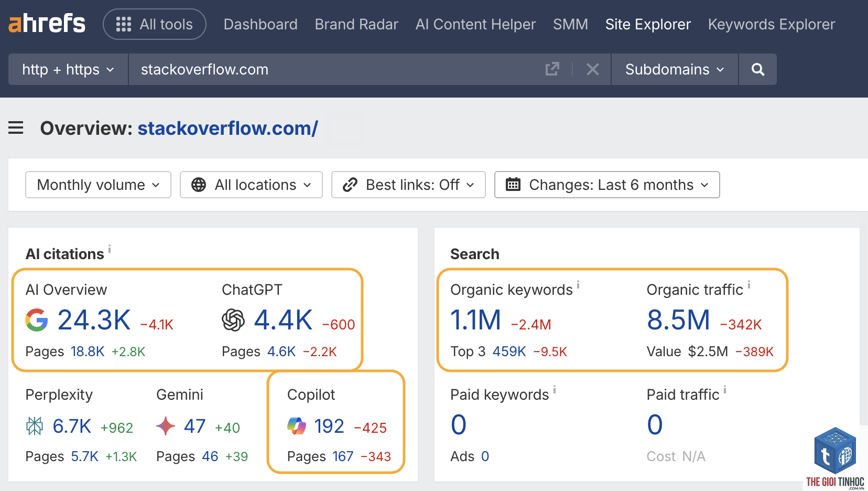868x491 pixels.
Task: Click the -342K organic traffic change
Action: (x=741, y=325)
